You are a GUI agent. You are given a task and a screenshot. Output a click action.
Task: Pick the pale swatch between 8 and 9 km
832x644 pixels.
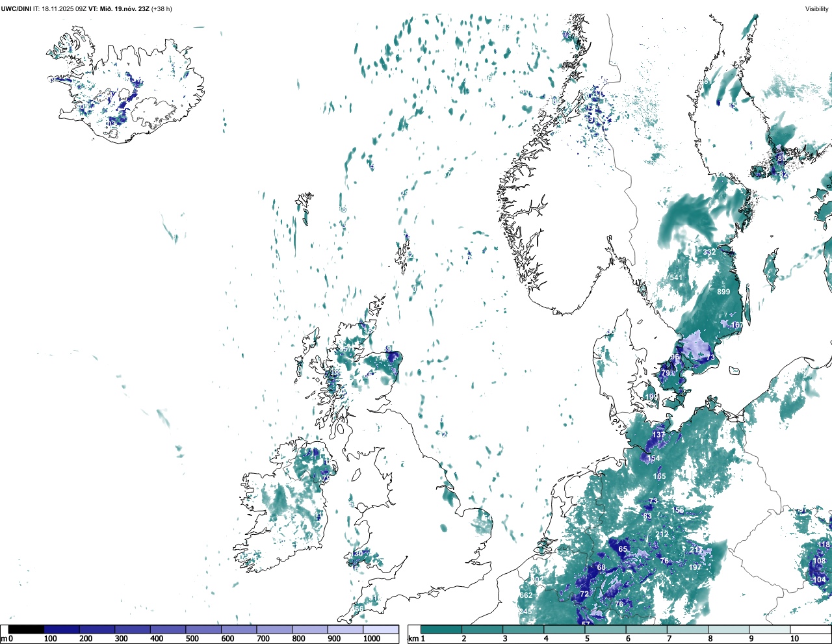[x=729, y=629]
